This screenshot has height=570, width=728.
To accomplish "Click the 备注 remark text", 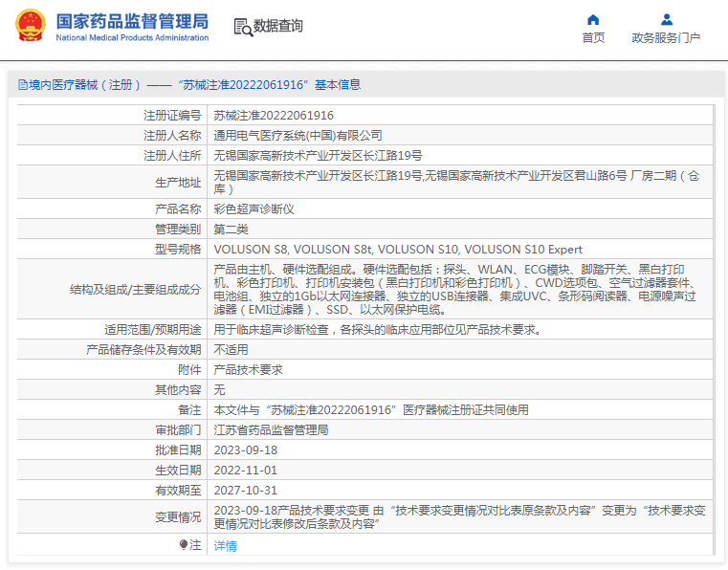I will coord(371,410).
